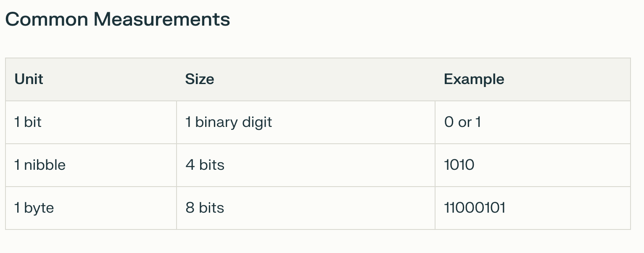The image size is (644, 253).
Task: Click the numeral "1" before "nibble"
Action: [x=17, y=165]
